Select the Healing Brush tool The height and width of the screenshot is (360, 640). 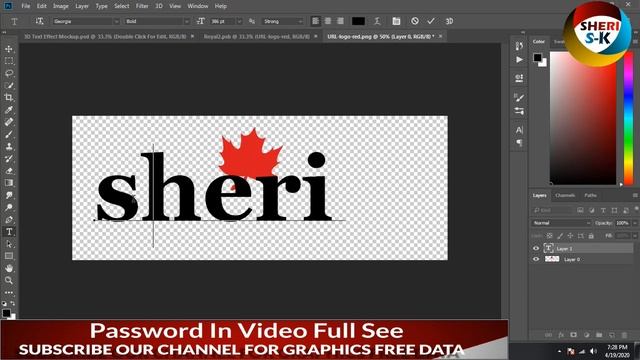pyautogui.click(x=9, y=122)
